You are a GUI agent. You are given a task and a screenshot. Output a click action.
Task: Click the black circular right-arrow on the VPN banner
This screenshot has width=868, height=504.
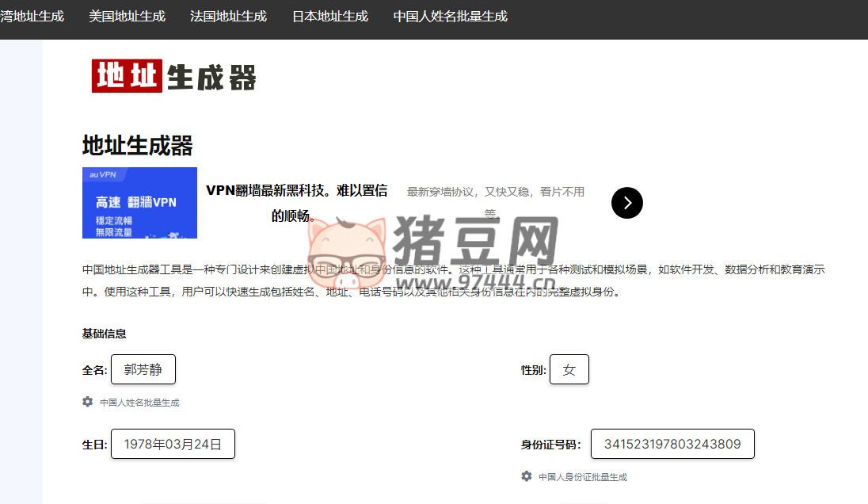point(626,203)
